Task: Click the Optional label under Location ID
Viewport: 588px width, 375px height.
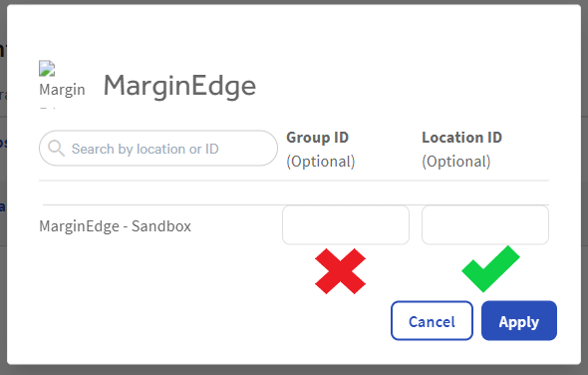Action: coord(456,162)
